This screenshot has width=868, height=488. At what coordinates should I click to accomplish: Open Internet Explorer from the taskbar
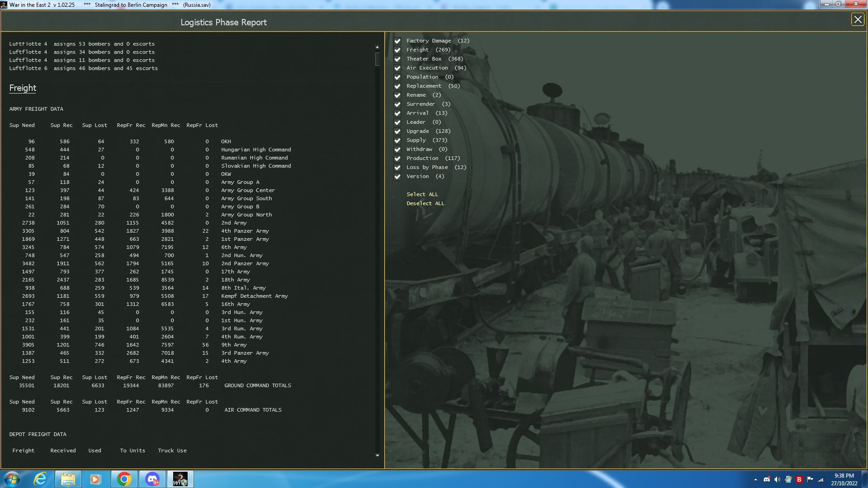[x=41, y=479]
